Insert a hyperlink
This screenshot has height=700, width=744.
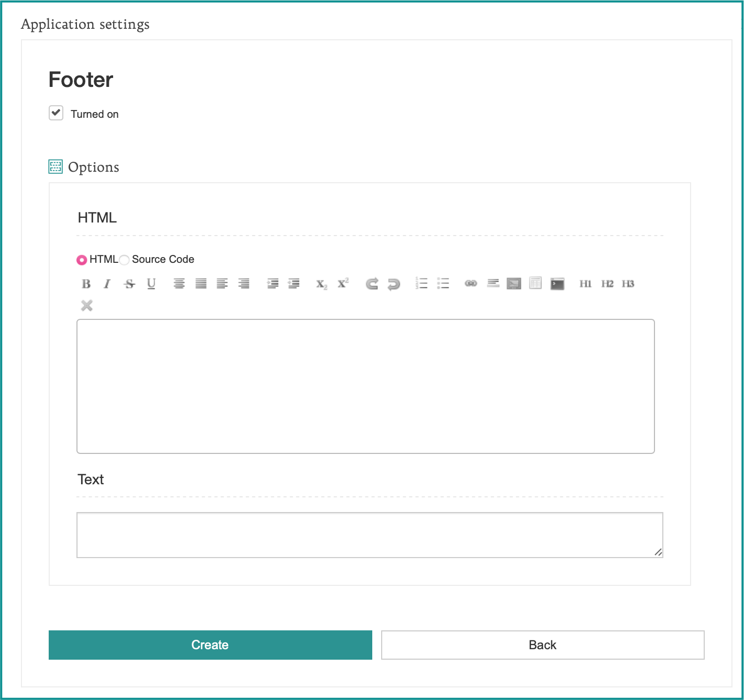(471, 283)
